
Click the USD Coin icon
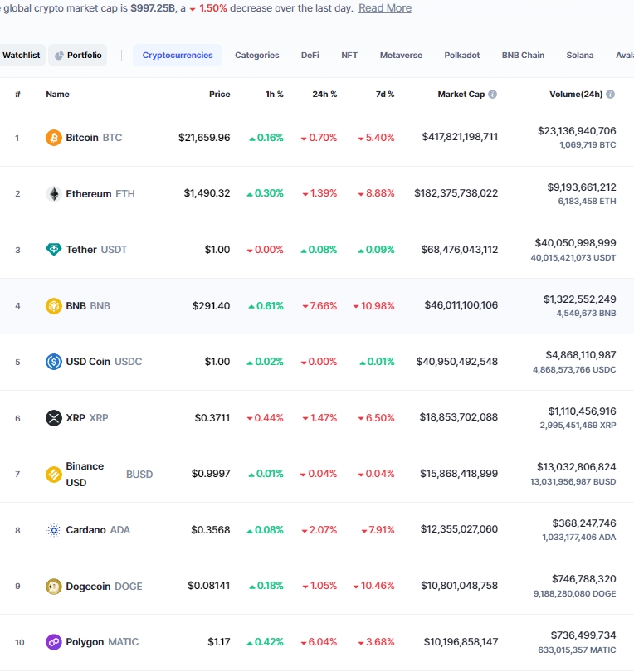(x=53, y=362)
